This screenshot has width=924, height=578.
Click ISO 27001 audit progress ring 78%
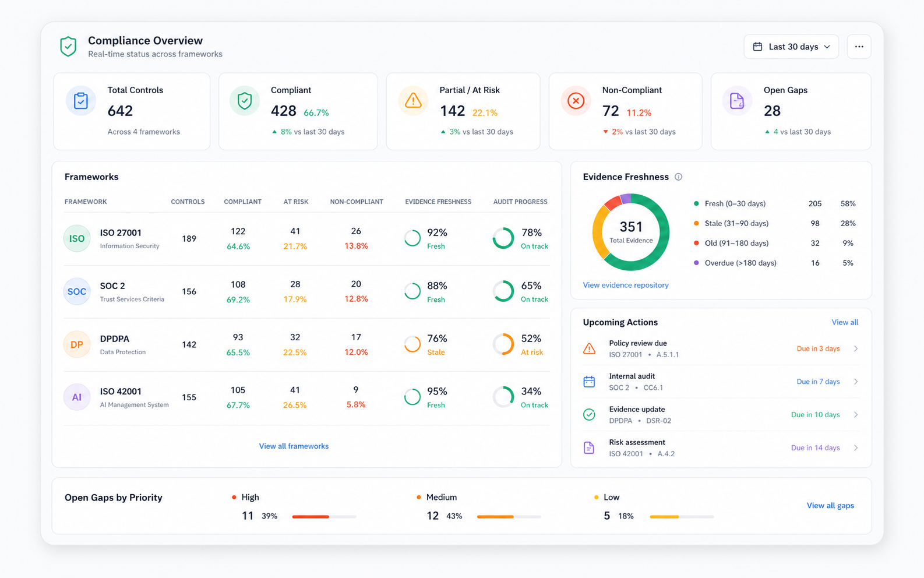[x=503, y=238]
